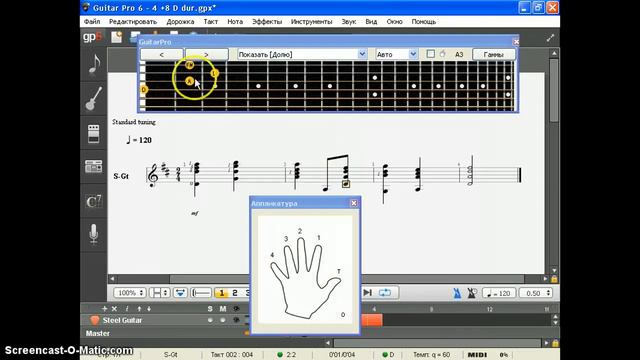The width and height of the screenshot is (640, 360).
Task: Open the Эффекты menu
Action: pos(267,22)
